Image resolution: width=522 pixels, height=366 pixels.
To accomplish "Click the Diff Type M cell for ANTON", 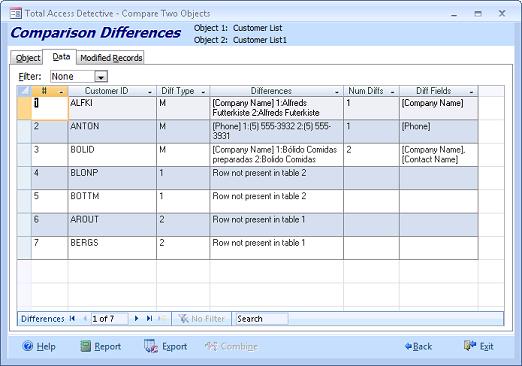I will [183, 131].
